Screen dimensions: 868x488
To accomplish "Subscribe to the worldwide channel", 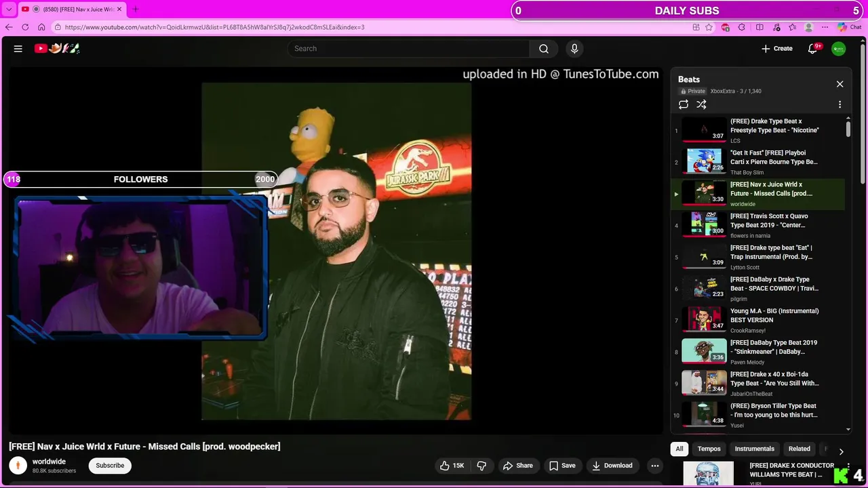I will click(x=110, y=466).
